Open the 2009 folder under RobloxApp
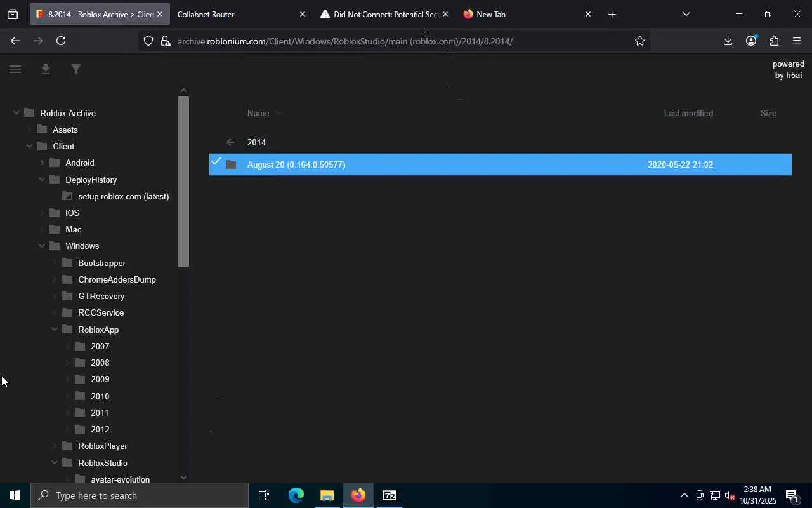812x508 pixels. (x=100, y=379)
